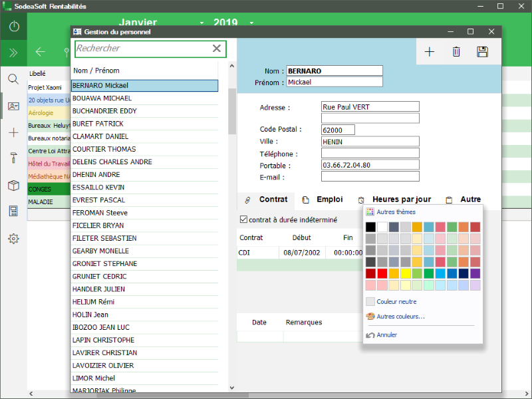This screenshot has width=532, height=399.
Task: Click the Adresse field Rue Paul VERT
Action: tap(370, 106)
